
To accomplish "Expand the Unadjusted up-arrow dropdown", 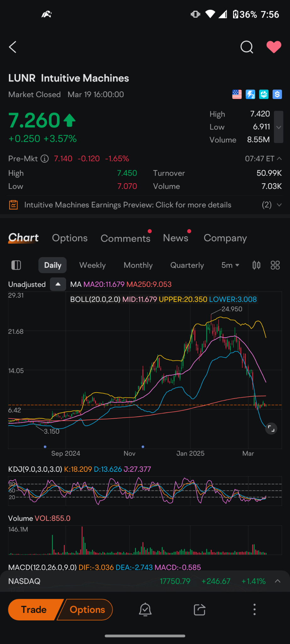I will (x=58, y=284).
